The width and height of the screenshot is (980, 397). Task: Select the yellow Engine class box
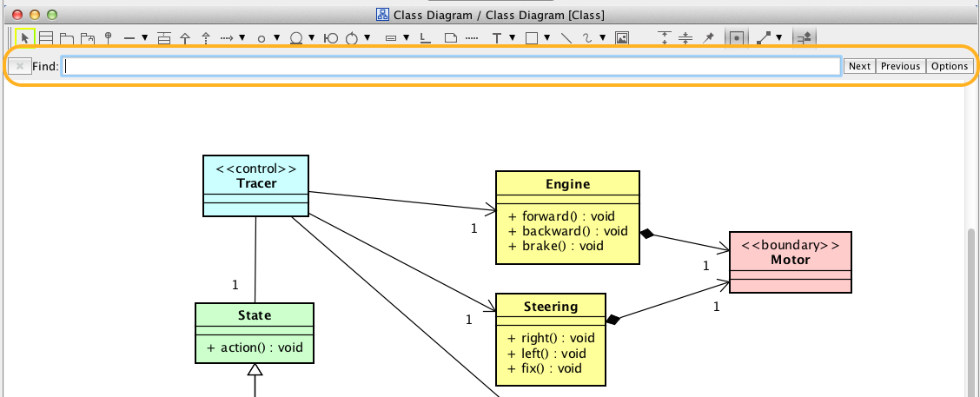point(567,217)
